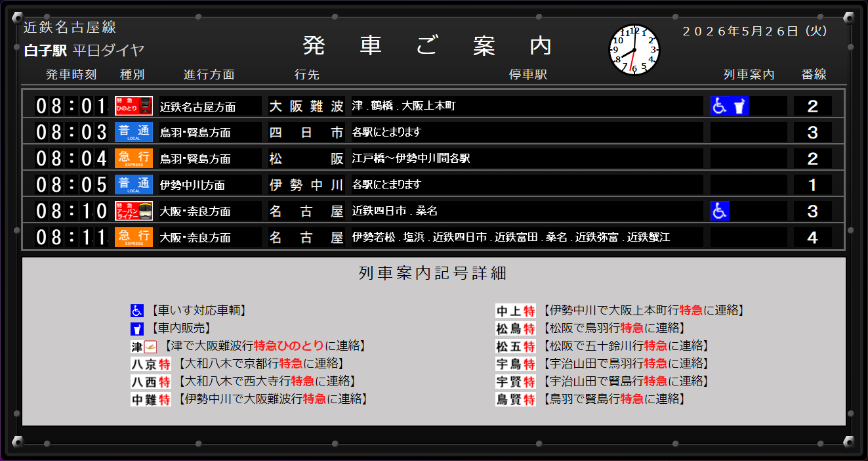Click the 進行方面 column header

pyautogui.click(x=209, y=75)
